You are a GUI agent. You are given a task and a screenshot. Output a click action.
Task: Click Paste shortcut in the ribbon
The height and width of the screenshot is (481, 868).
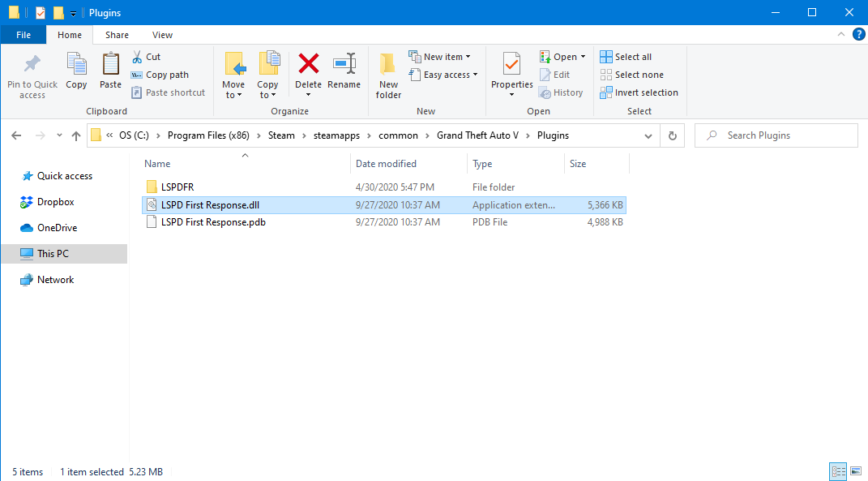click(x=169, y=92)
